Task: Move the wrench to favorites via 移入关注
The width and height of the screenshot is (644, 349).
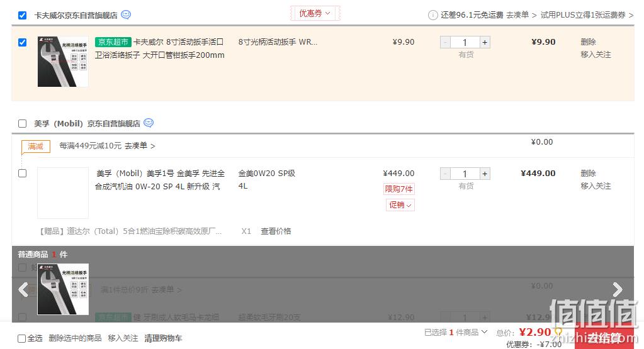Action: tap(596, 55)
